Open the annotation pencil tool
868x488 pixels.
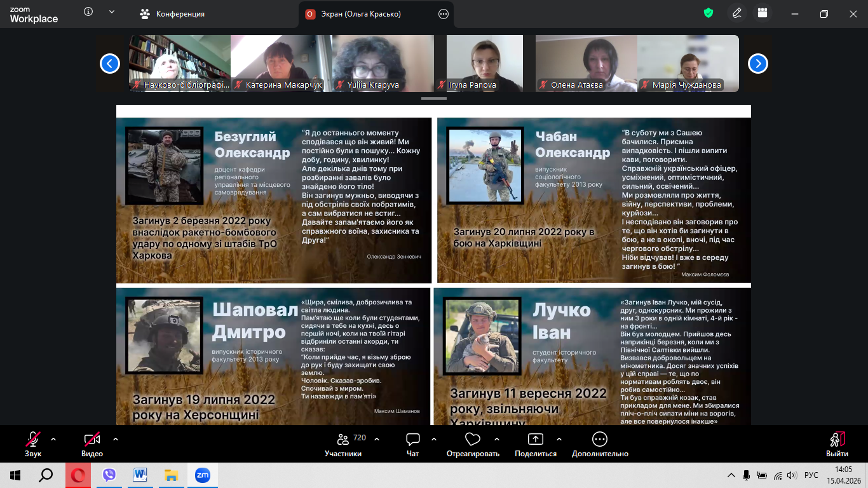[x=737, y=13]
